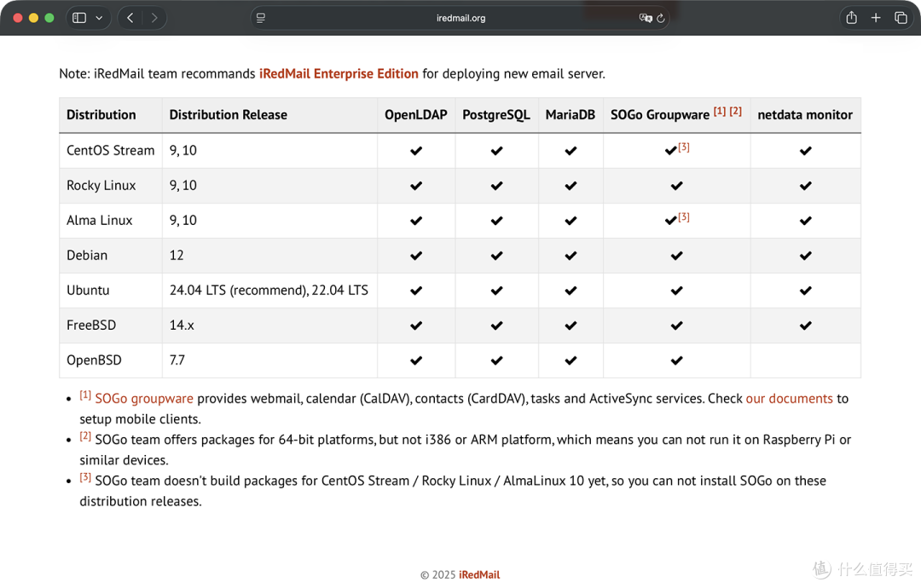This screenshot has width=921, height=588.
Task: Click footnote [2] in SOGo Groupware header
Action: coord(735,111)
